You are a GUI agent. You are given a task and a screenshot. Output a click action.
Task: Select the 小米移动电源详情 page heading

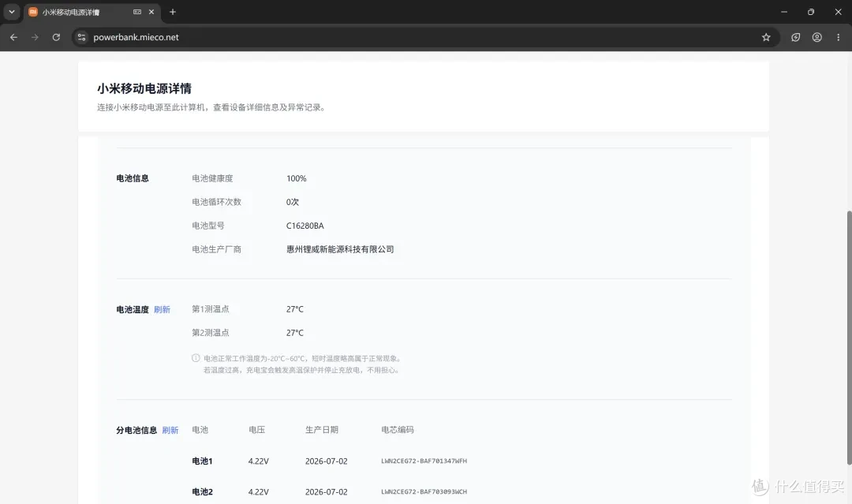tap(144, 88)
